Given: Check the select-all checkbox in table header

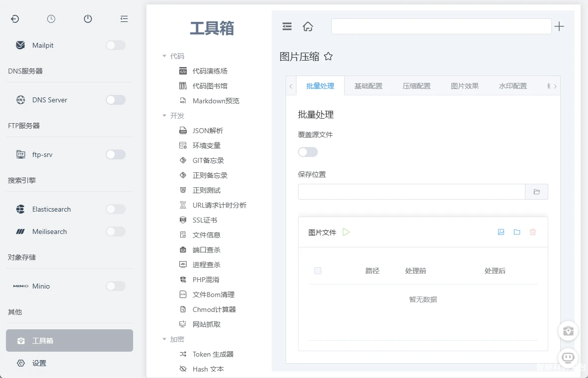Looking at the screenshot, I should pos(318,271).
